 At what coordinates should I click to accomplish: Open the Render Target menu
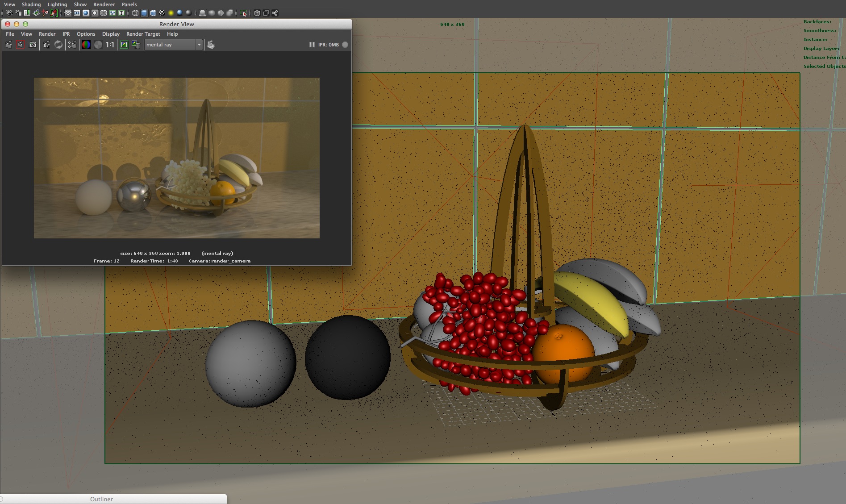(143, 34)
